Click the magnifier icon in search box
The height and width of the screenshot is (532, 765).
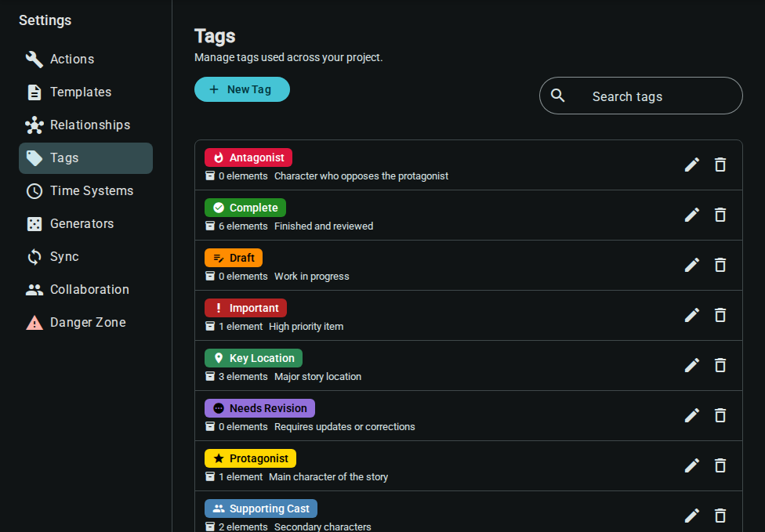557,96
